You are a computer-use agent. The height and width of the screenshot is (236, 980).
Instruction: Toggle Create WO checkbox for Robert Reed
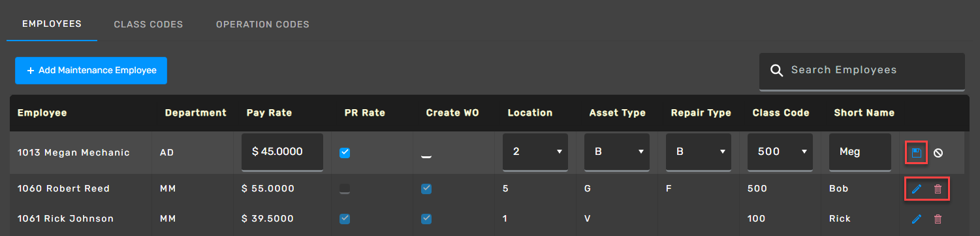[x=426, y=188]
